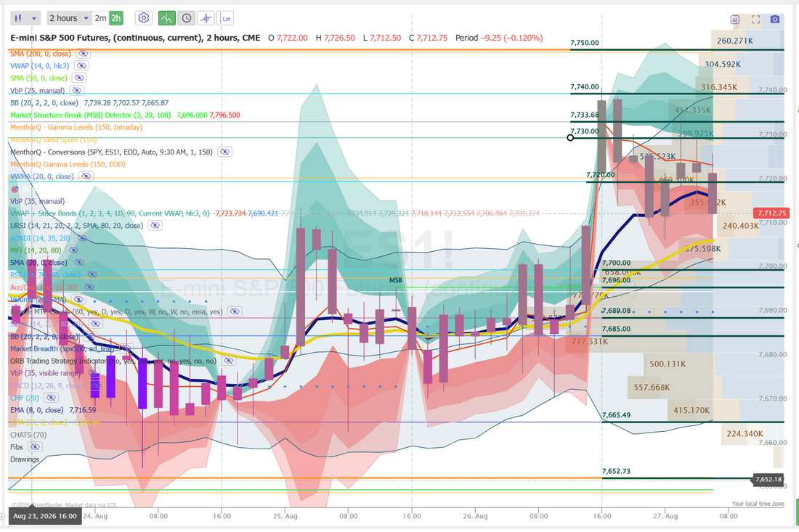
Task: Toggle the green indicators chart icon
Action: click(x=166, y=18)
